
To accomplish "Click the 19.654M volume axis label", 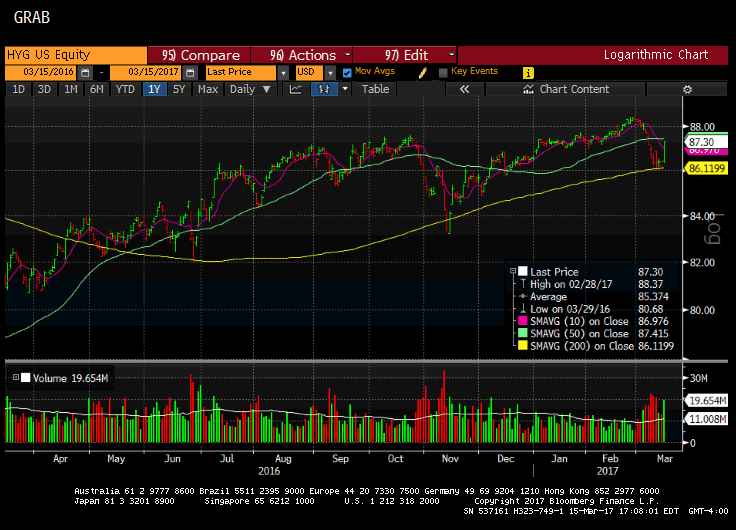I will [706, 400].
